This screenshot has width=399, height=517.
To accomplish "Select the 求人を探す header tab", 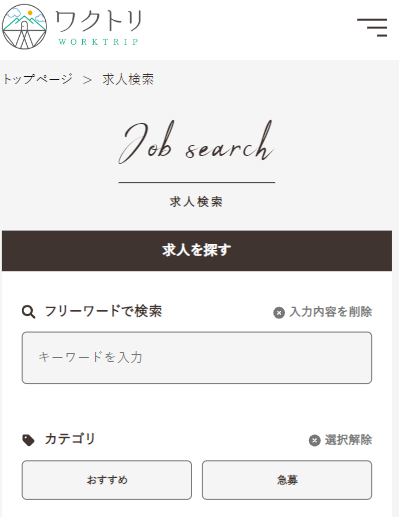I will (x=197, y=250).
